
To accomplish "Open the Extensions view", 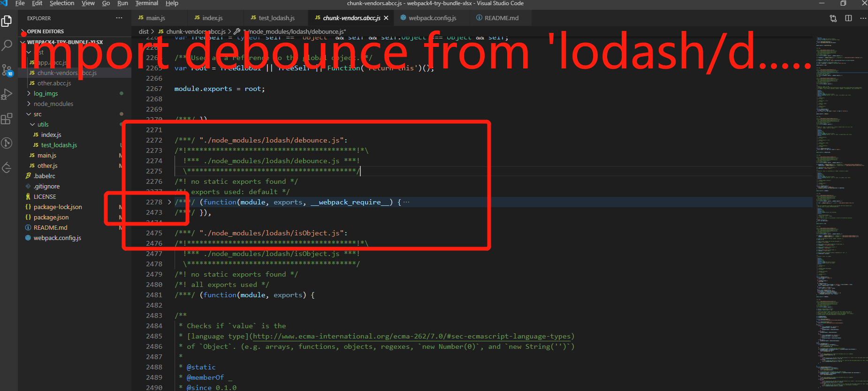I will 7,119.
